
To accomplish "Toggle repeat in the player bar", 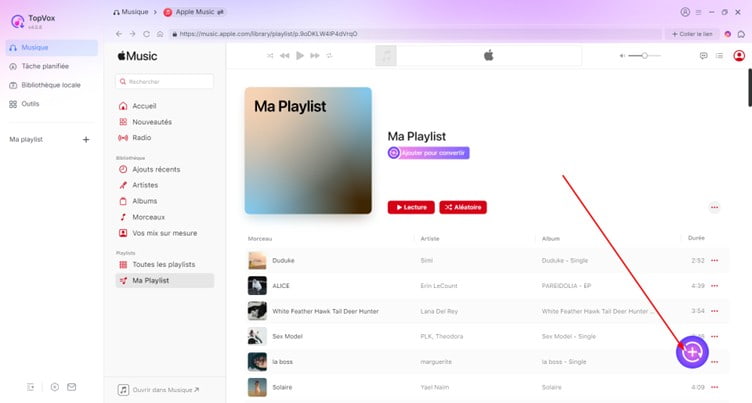I will (329, 56).
